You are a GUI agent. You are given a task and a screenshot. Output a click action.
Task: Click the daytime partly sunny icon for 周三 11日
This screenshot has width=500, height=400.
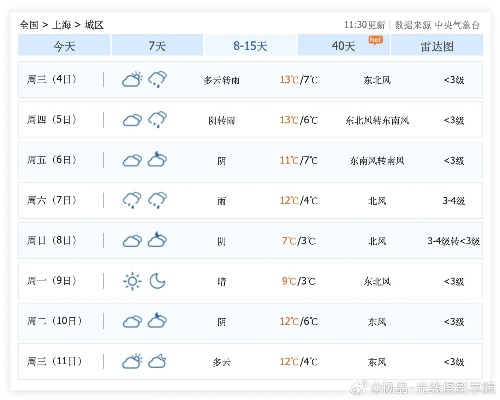(x=132, y=361)
